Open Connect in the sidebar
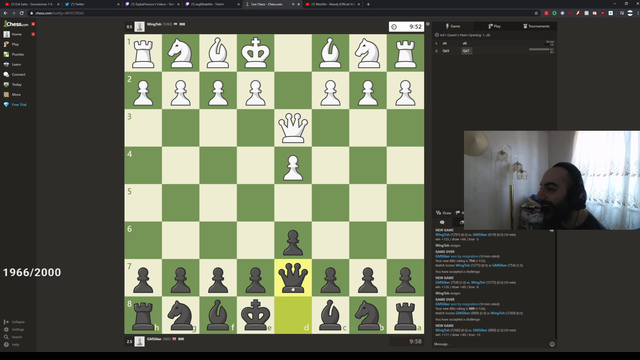640x360 pixels. tap(15, 74)
